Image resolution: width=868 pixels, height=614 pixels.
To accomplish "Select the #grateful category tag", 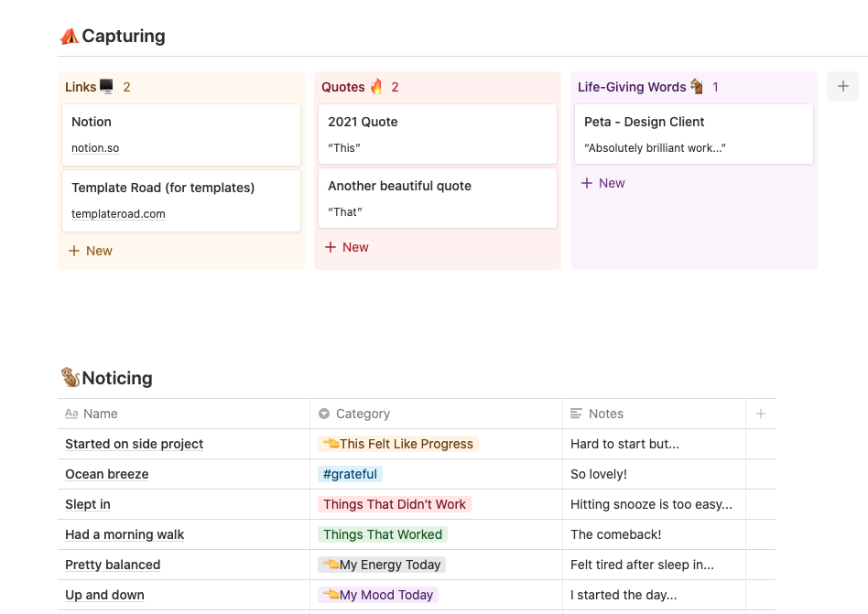I will [x=349, y=474].
